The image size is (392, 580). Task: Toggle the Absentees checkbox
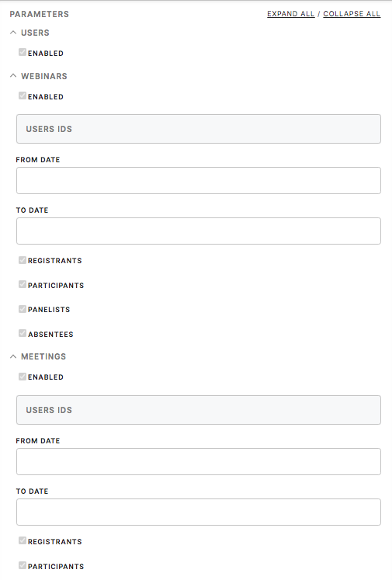23,333
